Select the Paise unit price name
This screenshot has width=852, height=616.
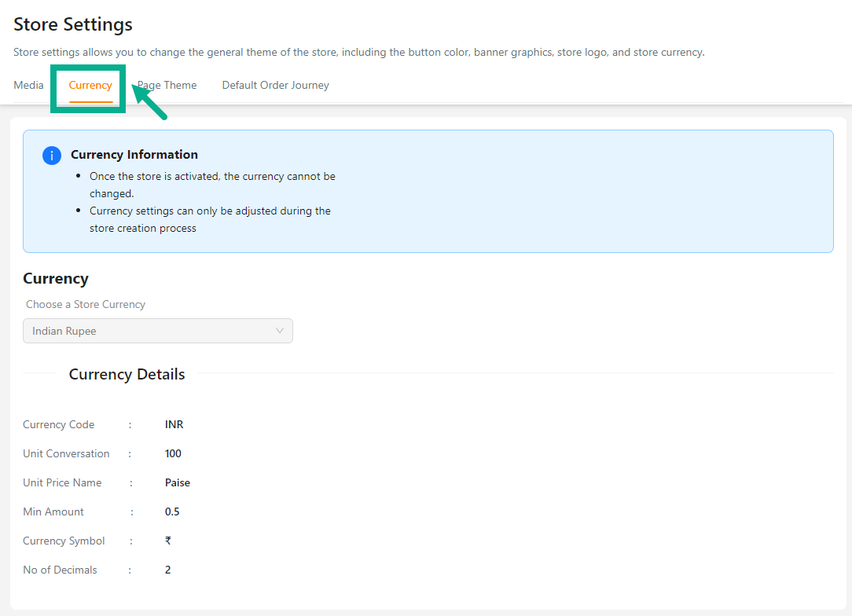[177, 482]
